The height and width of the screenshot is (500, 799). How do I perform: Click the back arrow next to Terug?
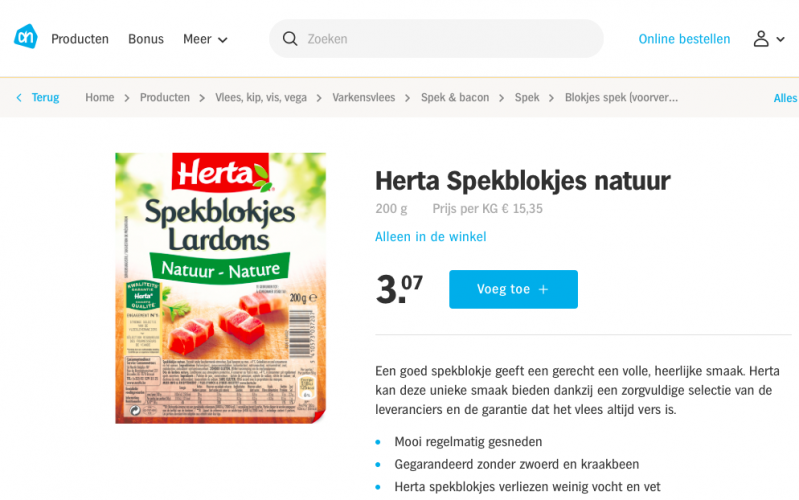[x=19, y=97]
